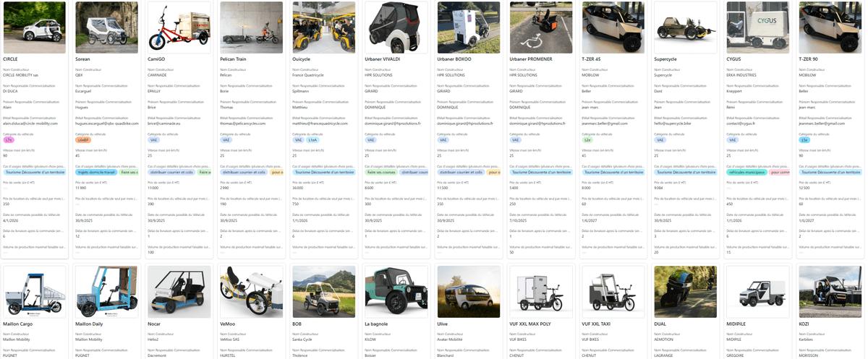
Task: Select the CYGUS vehicle picture
Action: click(757, 26)
